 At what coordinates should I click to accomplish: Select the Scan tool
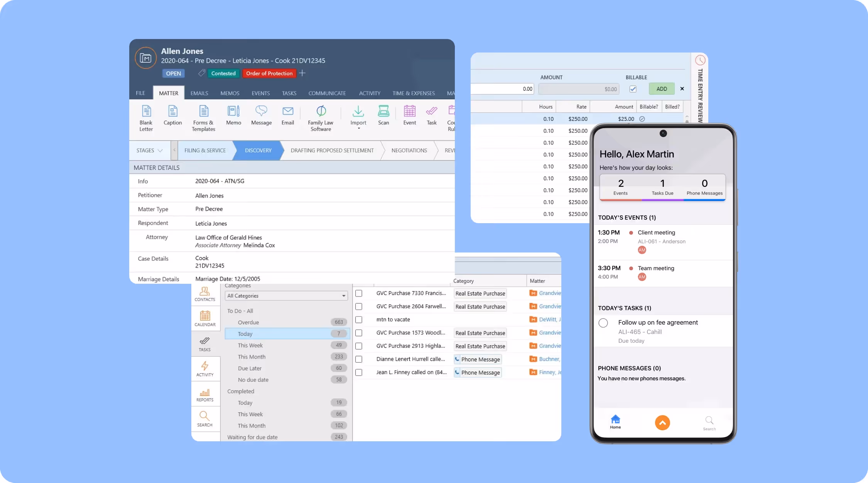coord(383,116)
